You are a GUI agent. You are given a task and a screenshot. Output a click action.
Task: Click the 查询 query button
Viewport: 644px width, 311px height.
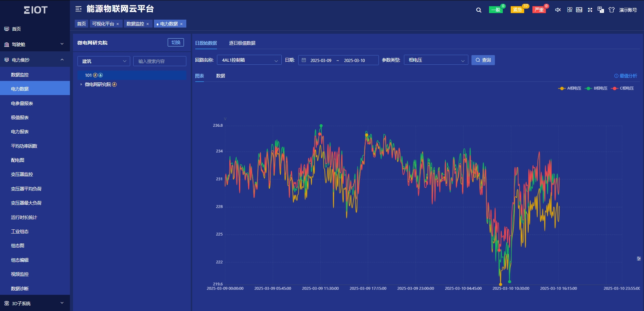[483, 60]
